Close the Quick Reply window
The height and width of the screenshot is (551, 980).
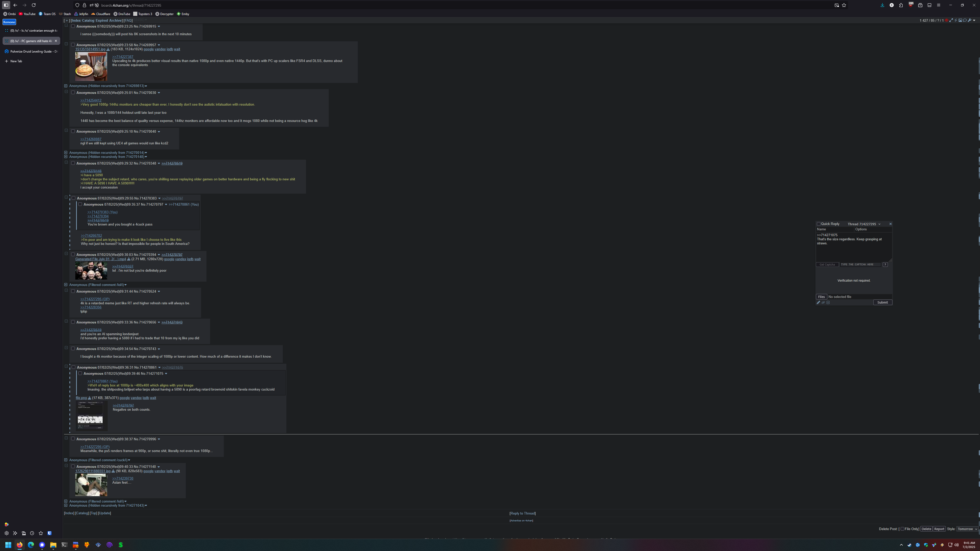pyautogui.click(x=890, y=224)
